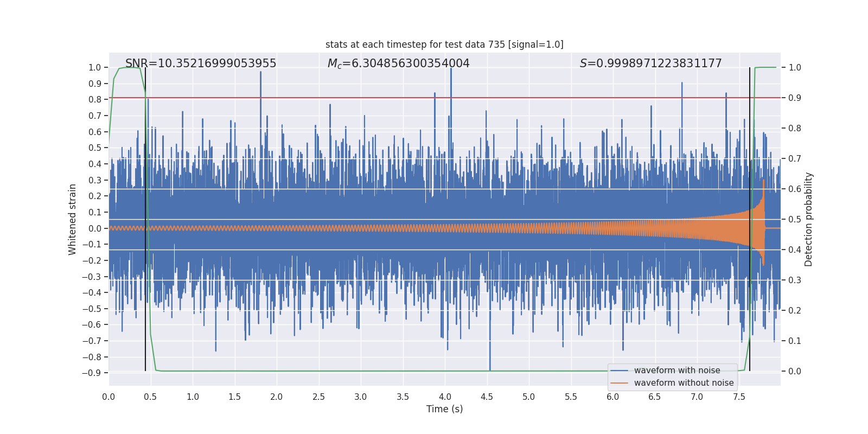Click the 0.1 tick on the detection probability axis
This screenshot has width=868, height=434.
795,341
